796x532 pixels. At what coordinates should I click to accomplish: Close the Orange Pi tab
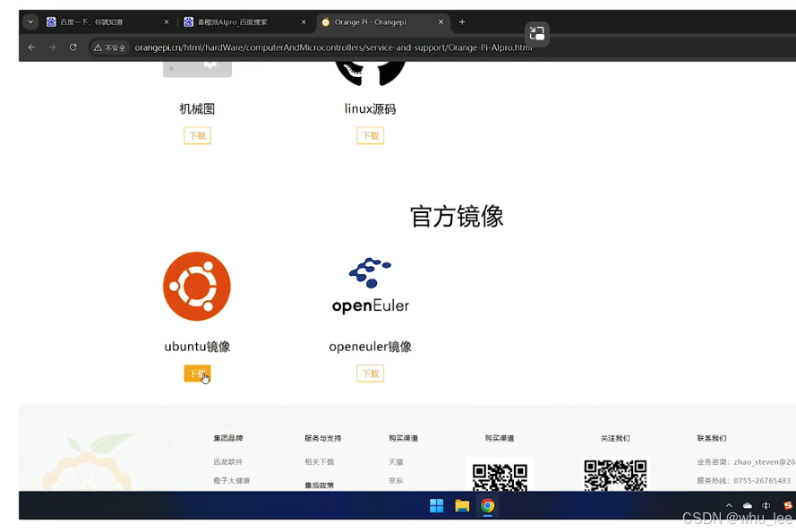441,21
